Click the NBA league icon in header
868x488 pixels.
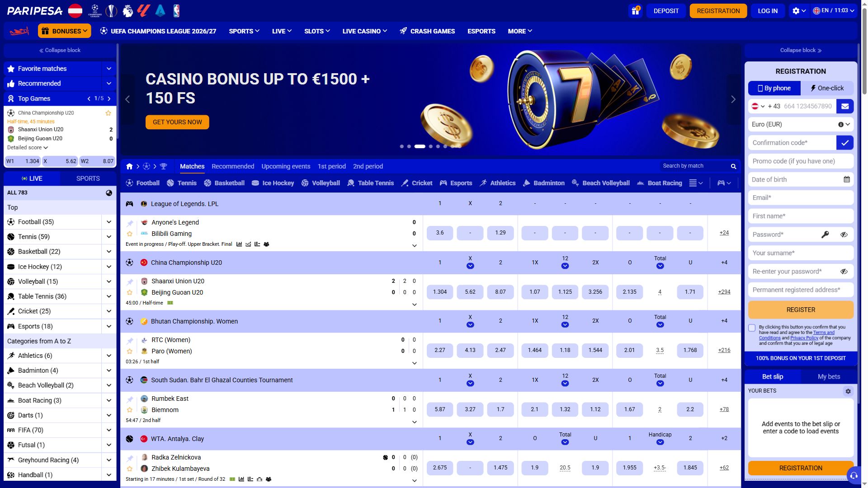pyautogui.click(x=176, y=11)
